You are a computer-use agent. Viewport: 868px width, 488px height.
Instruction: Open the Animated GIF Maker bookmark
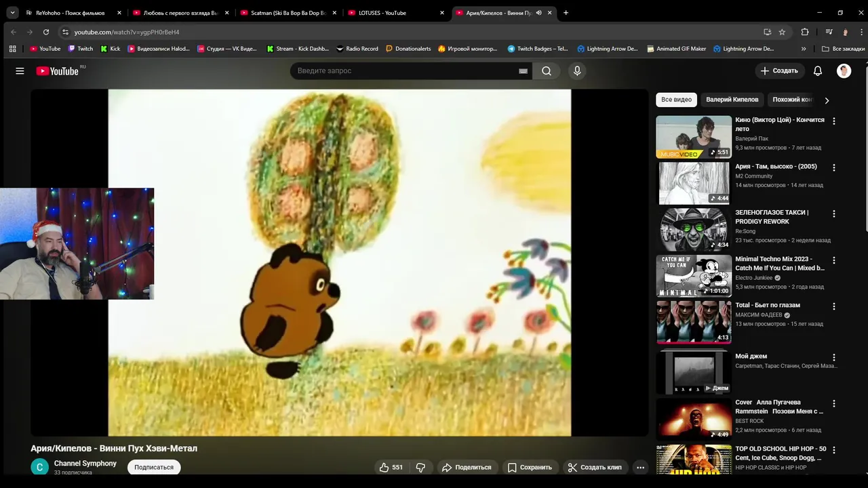coord(677,49)
